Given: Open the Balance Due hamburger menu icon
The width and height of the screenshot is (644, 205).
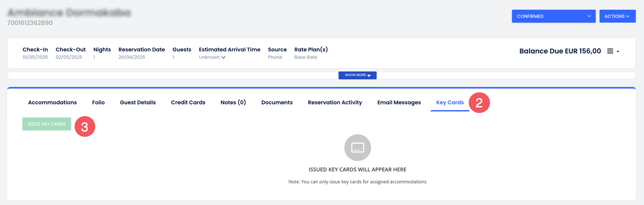Looking at the screenshot, I should click(610, 51).
